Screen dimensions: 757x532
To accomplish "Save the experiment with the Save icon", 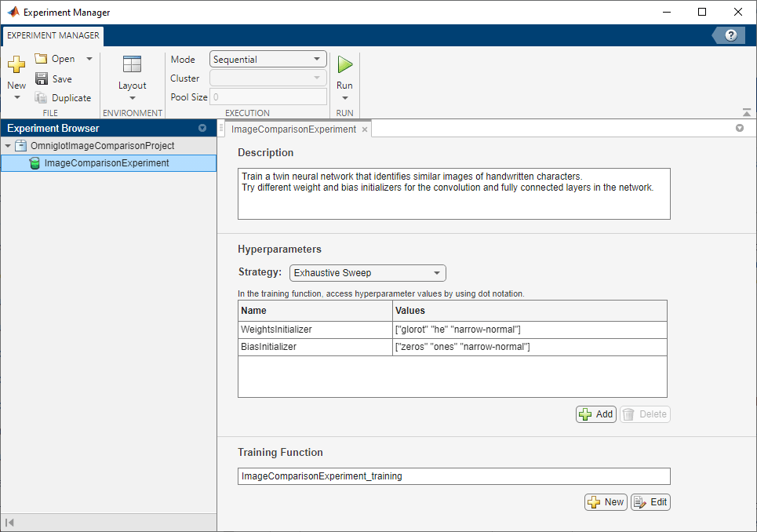I will coord(42,78).
